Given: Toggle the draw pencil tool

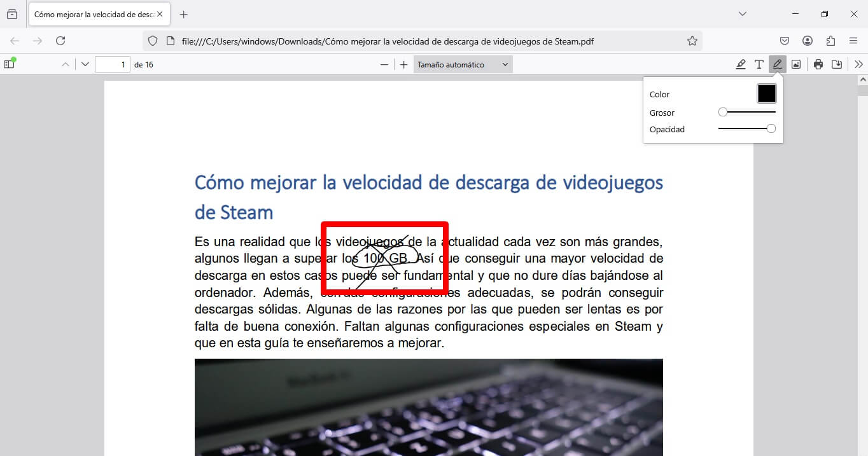Looking at the screenshot, I should click(x=777, y=64).
